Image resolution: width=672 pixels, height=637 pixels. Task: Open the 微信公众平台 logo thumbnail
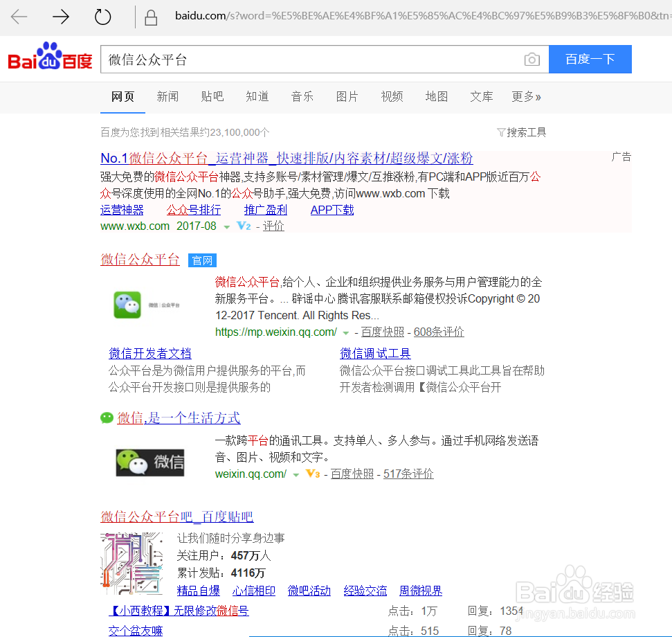point(147,305)
